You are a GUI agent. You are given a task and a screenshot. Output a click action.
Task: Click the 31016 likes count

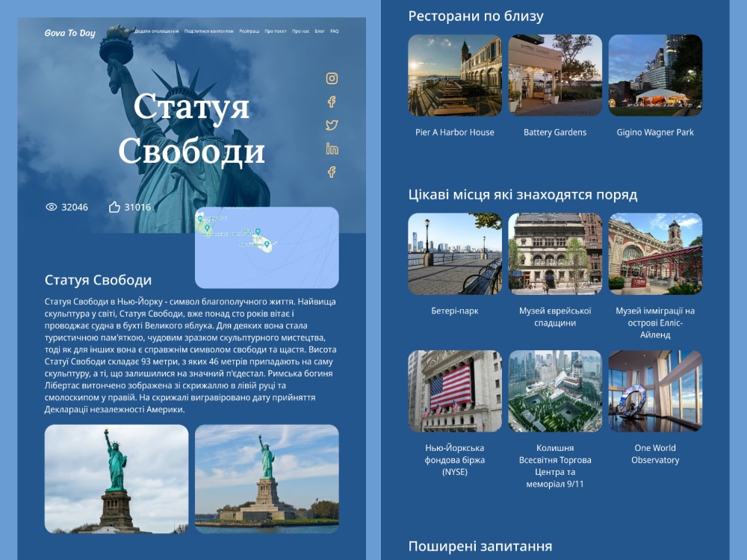(137, 207)
